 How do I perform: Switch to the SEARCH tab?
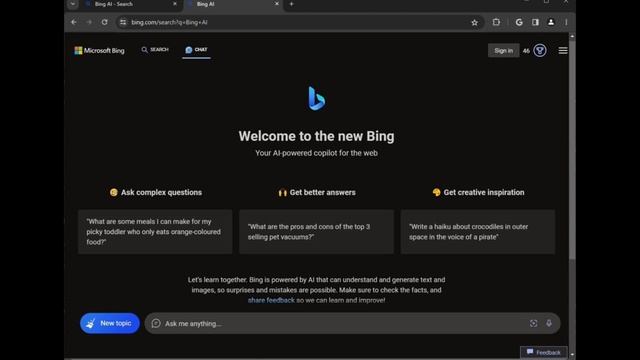(x=155, y=49)
